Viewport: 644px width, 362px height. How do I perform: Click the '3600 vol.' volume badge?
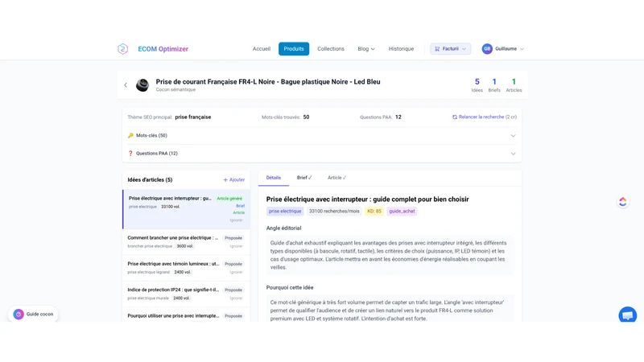185,246
